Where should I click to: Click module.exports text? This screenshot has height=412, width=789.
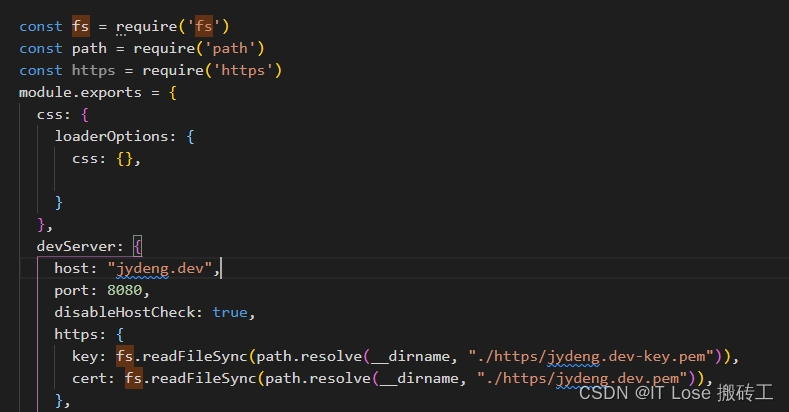point(80,93)
